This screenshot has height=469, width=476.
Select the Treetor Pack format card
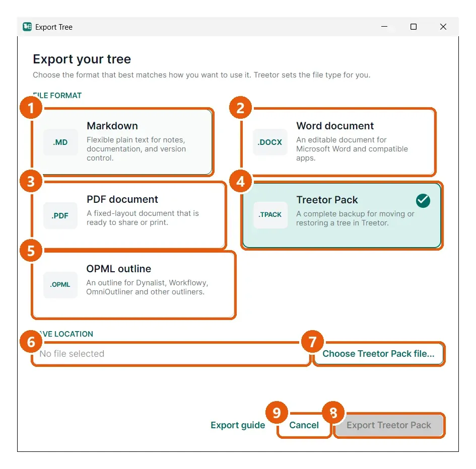(x=342, y=215)
